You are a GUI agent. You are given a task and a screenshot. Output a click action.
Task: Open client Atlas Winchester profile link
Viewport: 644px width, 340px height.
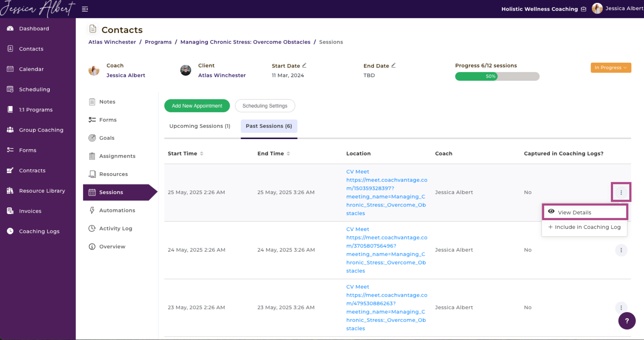[x=222, y=75]
